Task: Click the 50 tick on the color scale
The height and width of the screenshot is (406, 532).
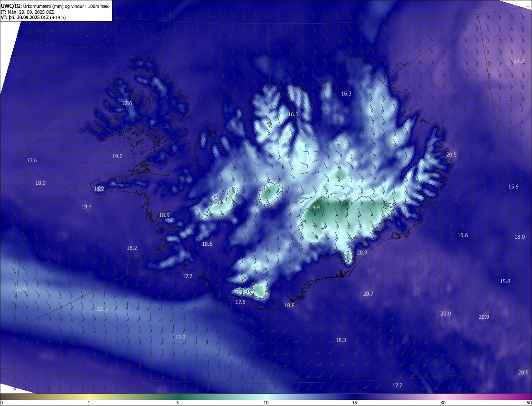Action: point(529,403)
